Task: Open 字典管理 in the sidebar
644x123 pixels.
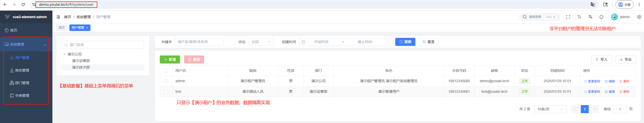Action: pyautogui.click(x=26, y=96)
